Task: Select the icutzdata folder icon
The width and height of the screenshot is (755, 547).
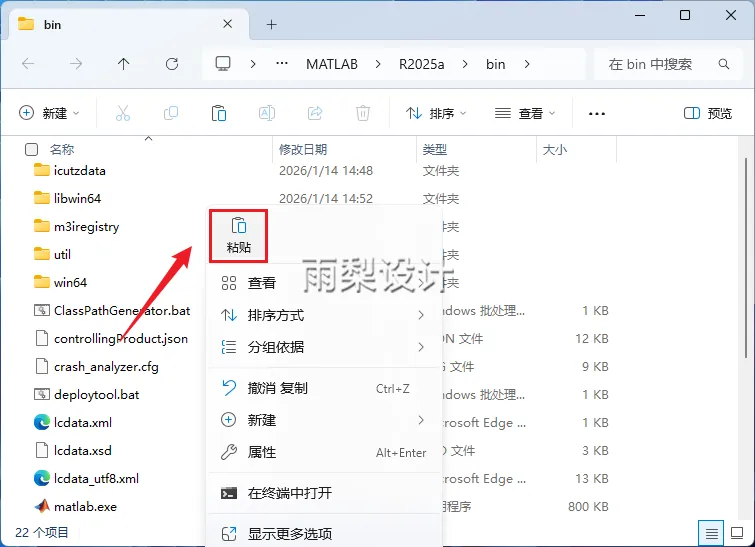Action: [42, 170]
